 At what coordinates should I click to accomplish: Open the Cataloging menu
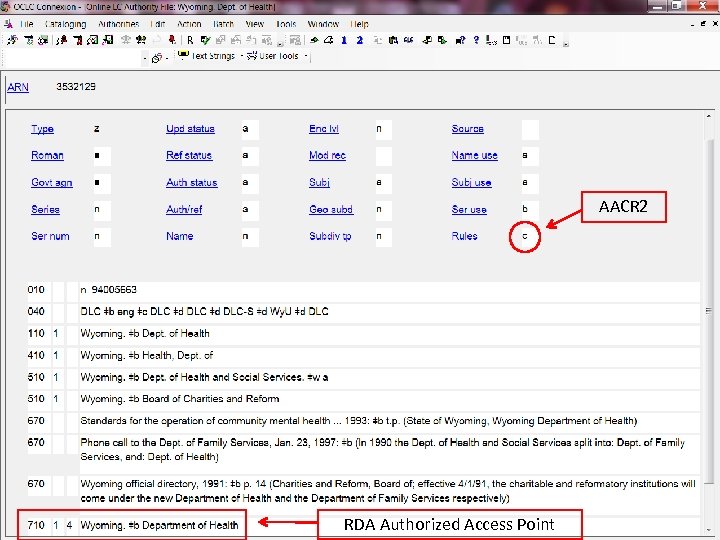(x=65, y=24)
